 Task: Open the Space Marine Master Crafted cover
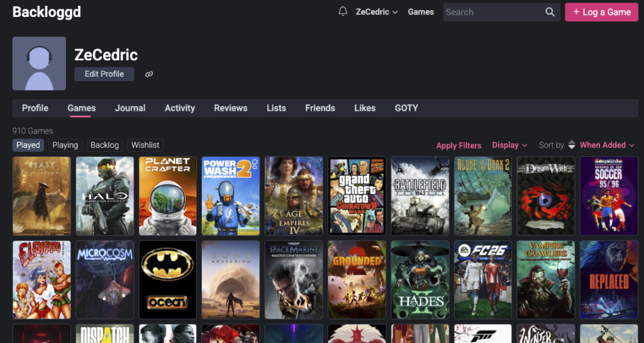tap(294, 279)
